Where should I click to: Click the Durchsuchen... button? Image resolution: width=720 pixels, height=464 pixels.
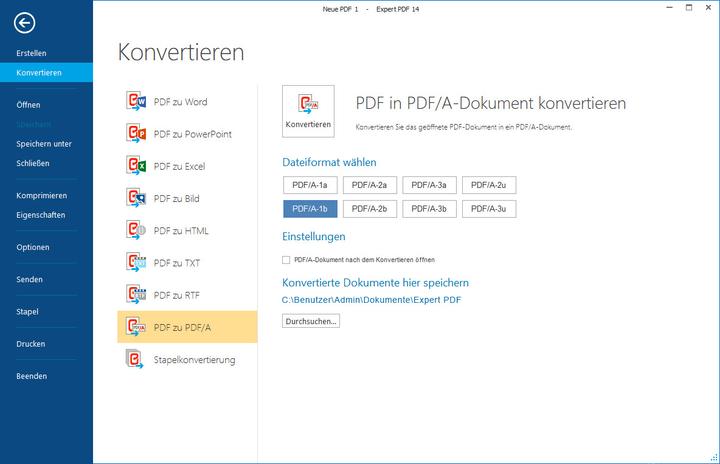click(311, 321)
